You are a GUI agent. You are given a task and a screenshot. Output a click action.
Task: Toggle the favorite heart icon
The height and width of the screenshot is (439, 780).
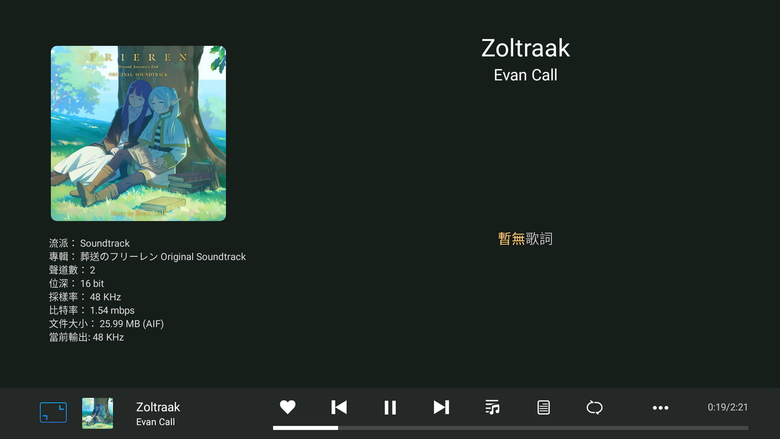288,407
